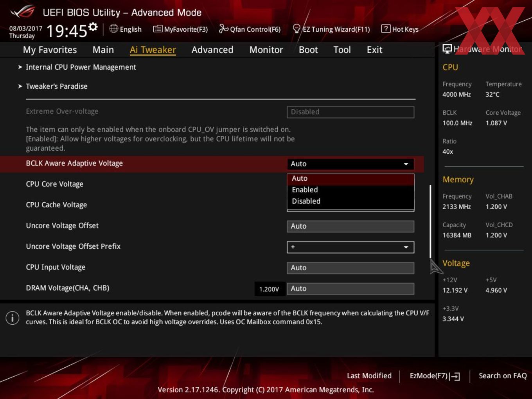532x399 pixels.
Task: Click the 08/03/2017 date text
Action: pyautogui.click(x=26, y=29)
